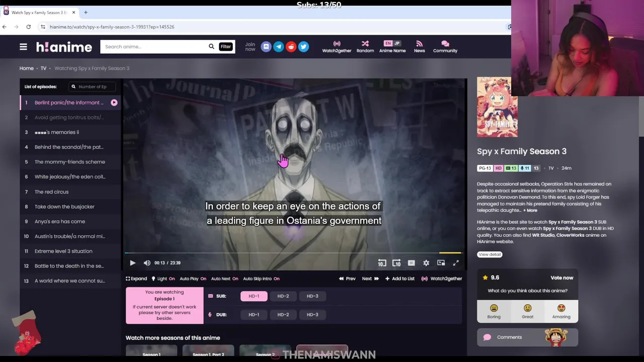Toggle the EN/JP Anime Name language
The height and width of the screenshot is (362, 644).
click(x=392, y=47)
